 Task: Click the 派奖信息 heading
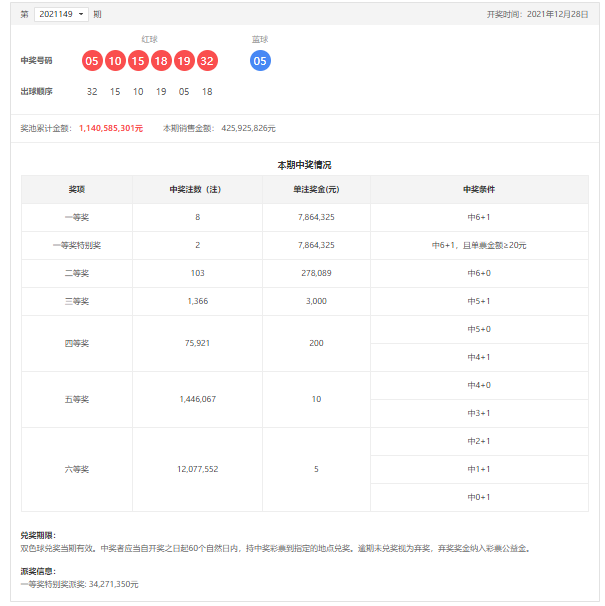(x=38, y=571)
